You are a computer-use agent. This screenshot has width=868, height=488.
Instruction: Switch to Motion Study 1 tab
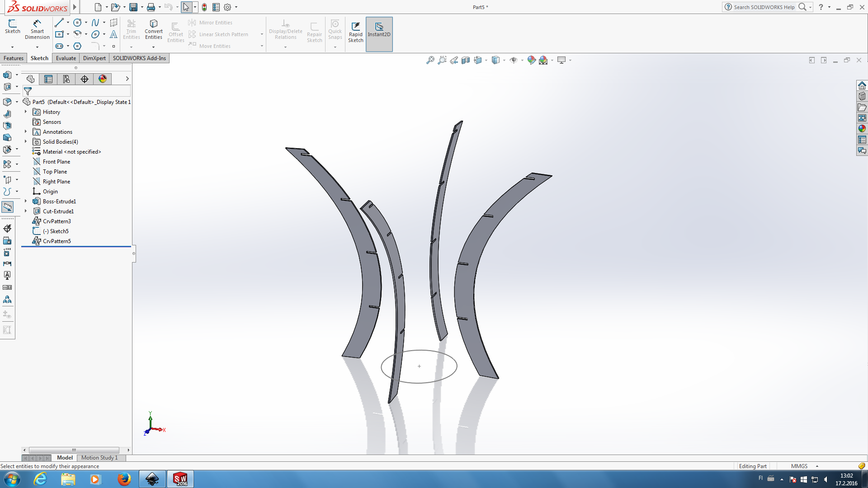[x=99, y=458]
